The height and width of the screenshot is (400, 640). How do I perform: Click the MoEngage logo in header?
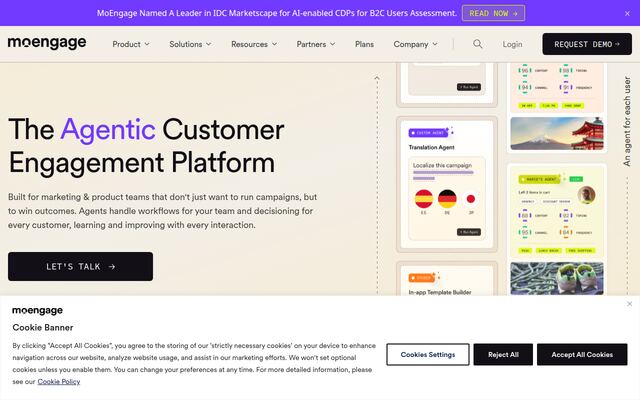[x=47, y=43]
